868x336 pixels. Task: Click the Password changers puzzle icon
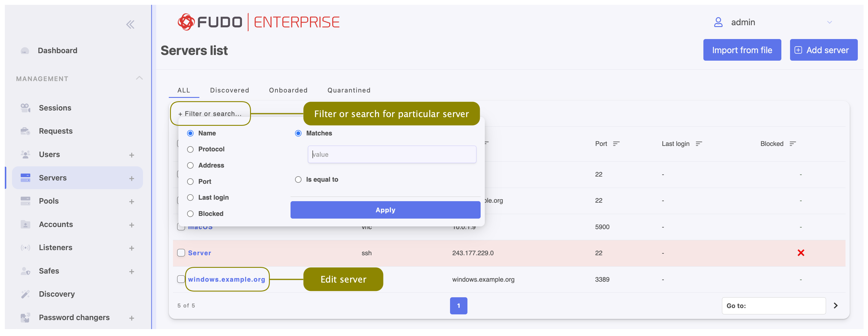[25, 317]
